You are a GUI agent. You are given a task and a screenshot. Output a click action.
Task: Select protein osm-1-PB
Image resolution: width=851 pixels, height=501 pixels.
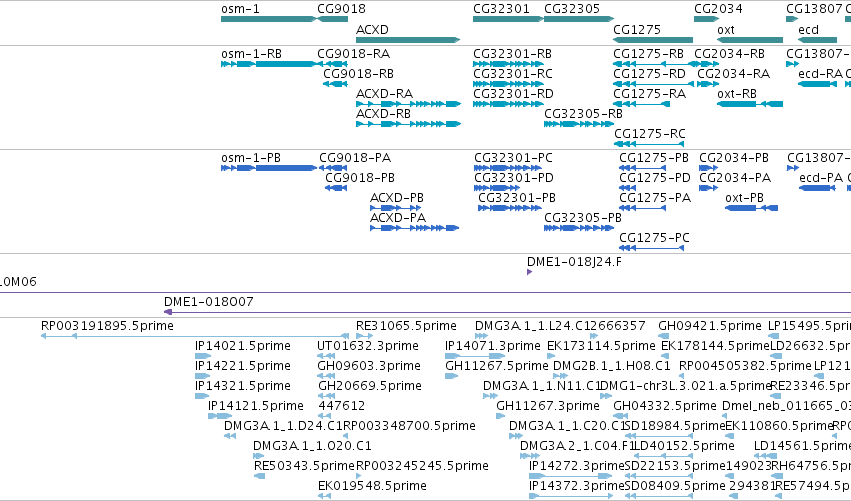click(x=269, y=168)
